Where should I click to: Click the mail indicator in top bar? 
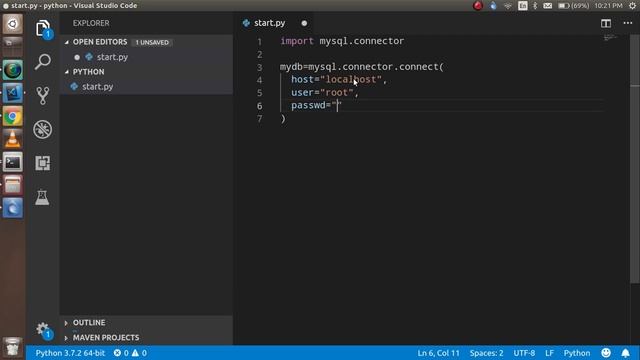coord(548,6)
